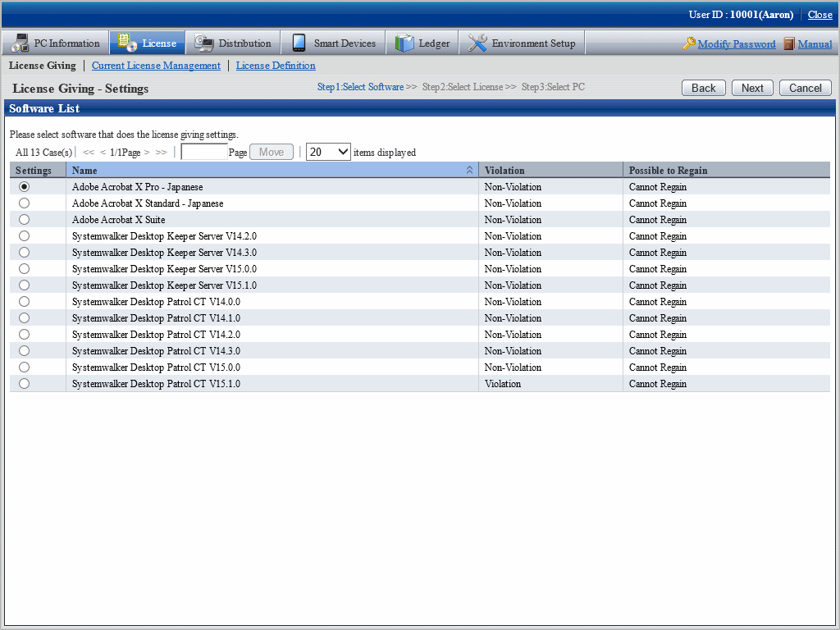
Task: Click Systemwalker Desktop Patrol CT V14.2.0 text
Action: pyautogui.click(x=157, y=335)
